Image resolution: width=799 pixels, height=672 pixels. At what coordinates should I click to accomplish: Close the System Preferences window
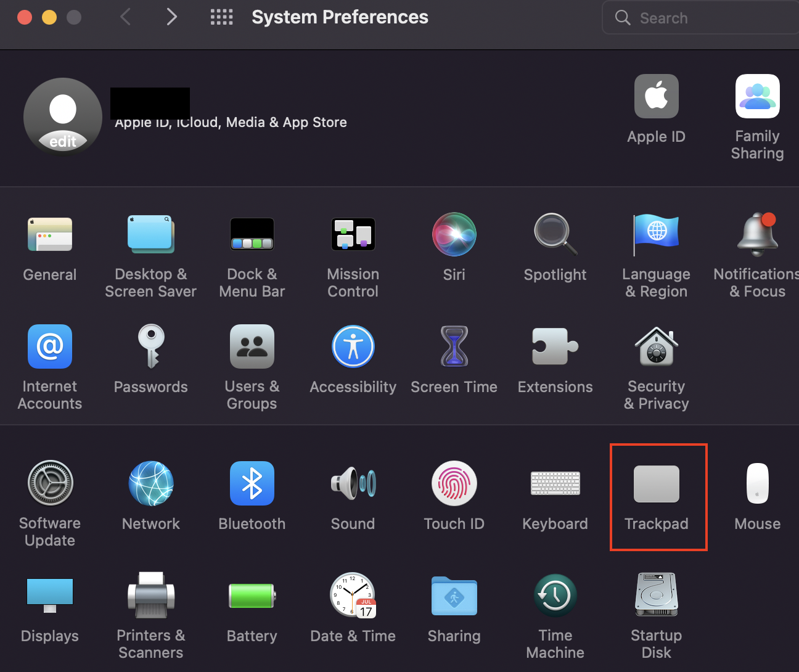tap(25, 17)
